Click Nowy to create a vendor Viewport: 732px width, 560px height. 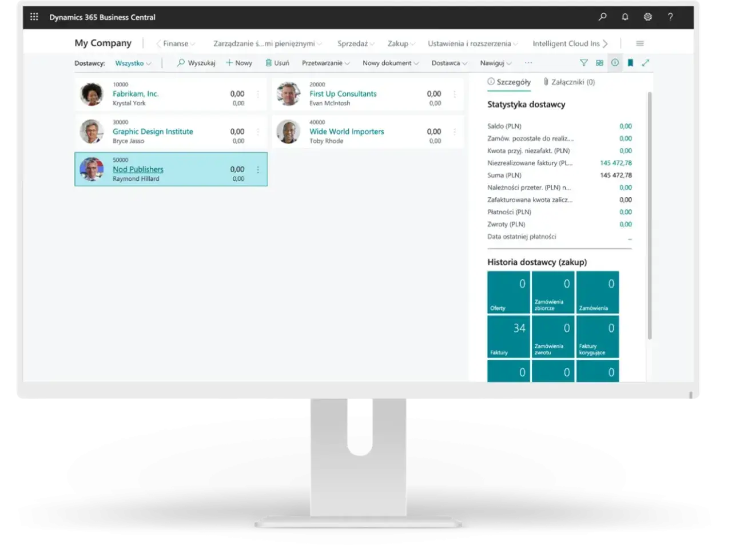coord(239,63)
